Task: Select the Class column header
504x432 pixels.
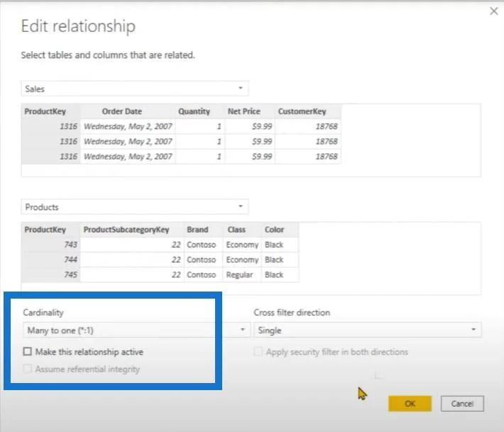Action: pyautogui.click(x=242, y=230)
